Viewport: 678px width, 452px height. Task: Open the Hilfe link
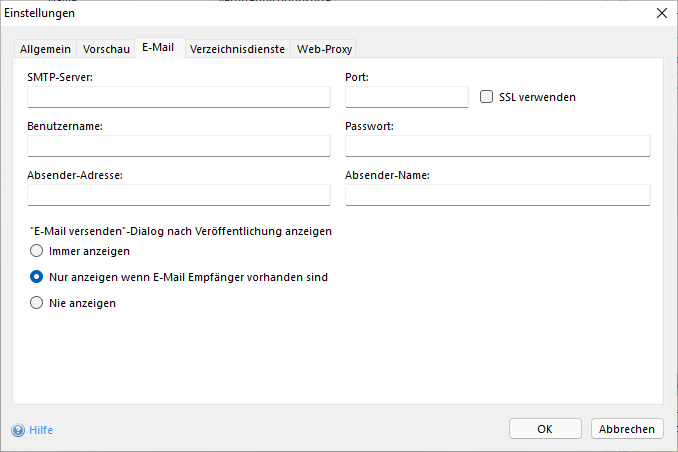[x=41, y=430]
